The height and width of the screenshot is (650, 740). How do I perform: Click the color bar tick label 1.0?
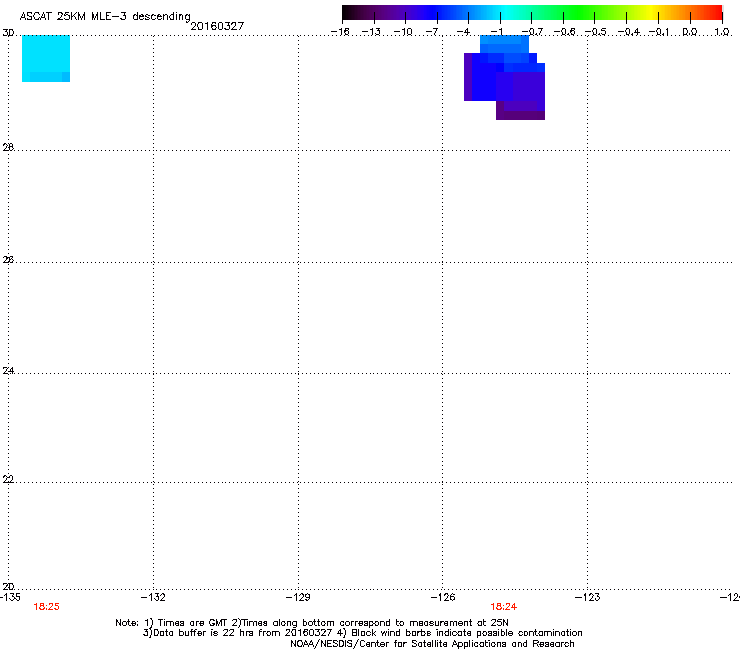point(722,32)
